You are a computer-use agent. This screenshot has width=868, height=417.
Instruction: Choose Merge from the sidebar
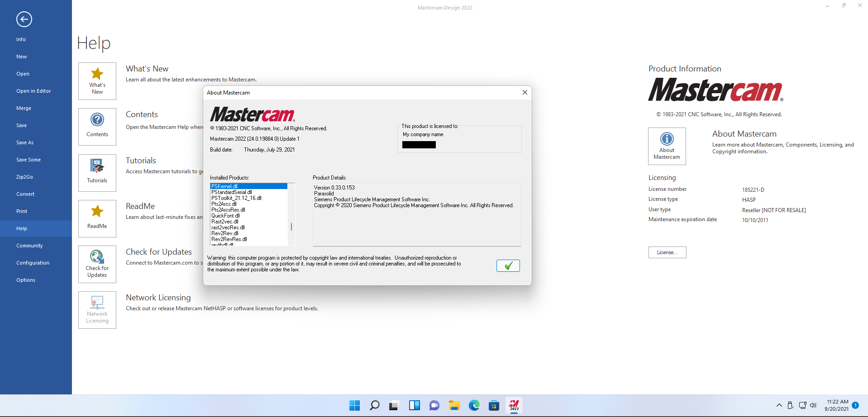(x=36, y=108)
